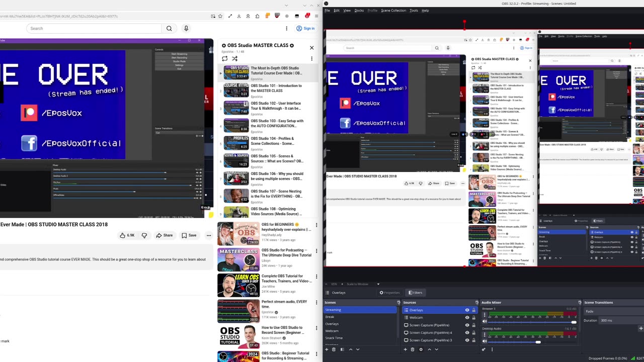Open OBS Edit menu

tap(337, 11)
